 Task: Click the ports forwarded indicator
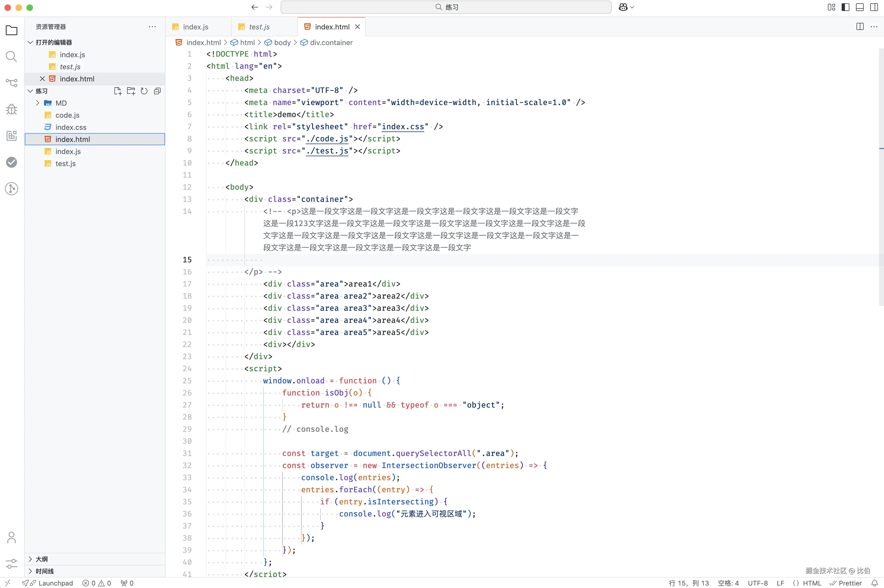(127, 583)
